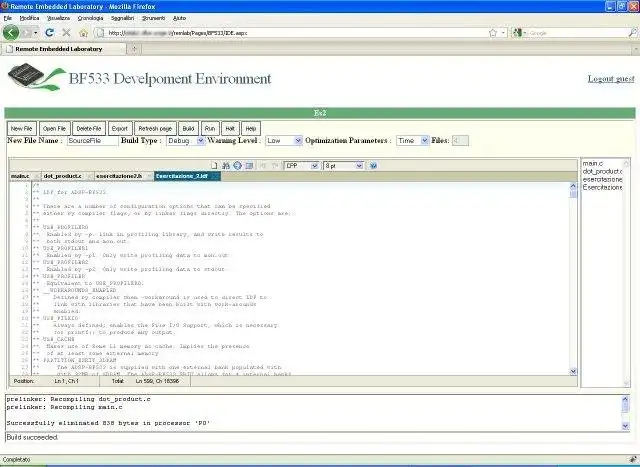The image size is (640, 467).
Task: Click the Logout guest link
Action: (x=611, y=79)
